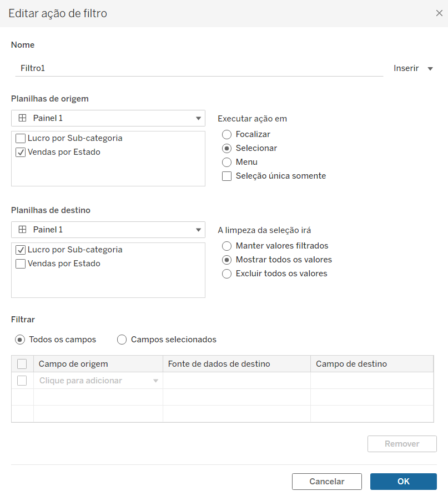448x501 pixels.
Task: Choose Manter valores filtrados option
Action: [x=226, y=246]
